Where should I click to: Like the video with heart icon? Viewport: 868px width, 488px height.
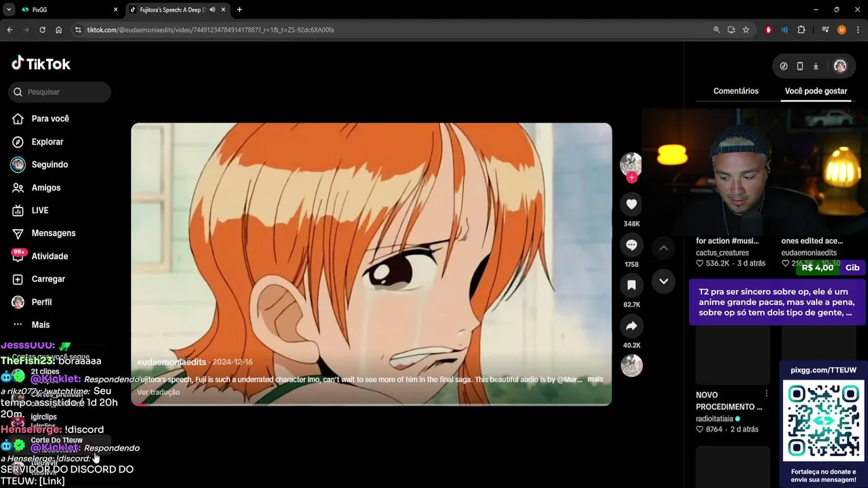tap(631, 204)
